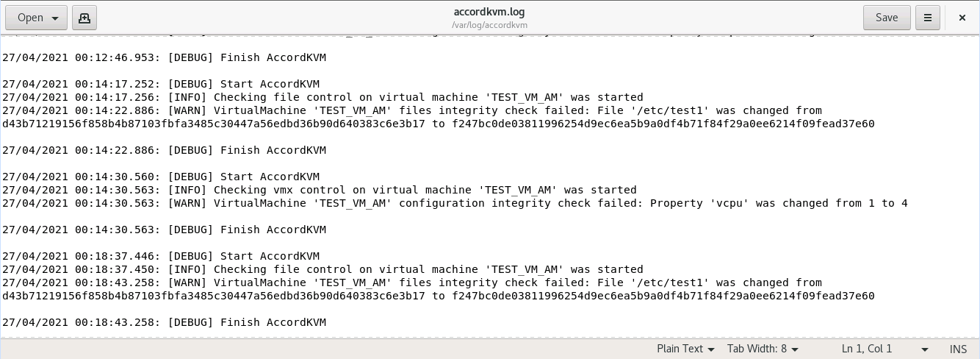The image size is (980, 359).
Task: Open the Tab Width: 8 selector
Action: coord(763,349)
